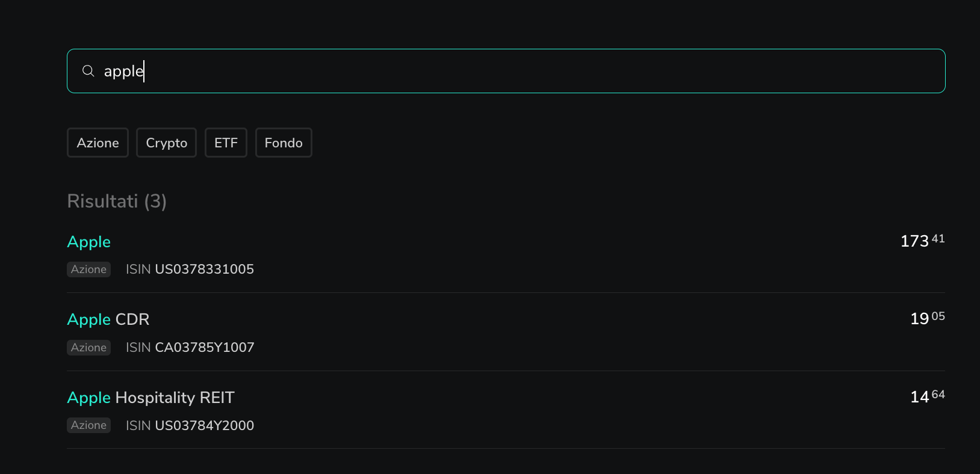Select ISIN US0378331005 text

(x=204, y=269)
